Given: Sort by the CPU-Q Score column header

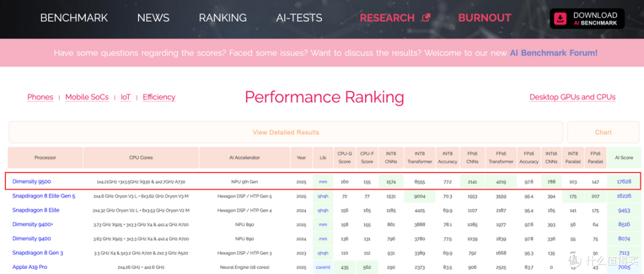Looking at the screenshot, I should pyautogui.click(x=345, y=158).
